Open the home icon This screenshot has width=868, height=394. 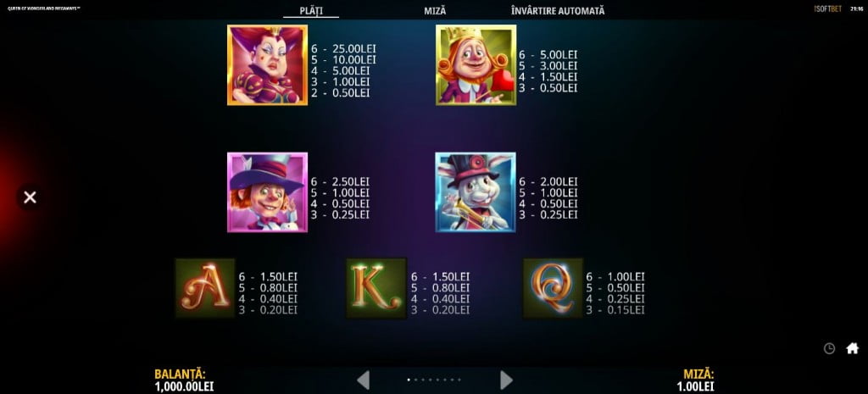pos(853,348)
